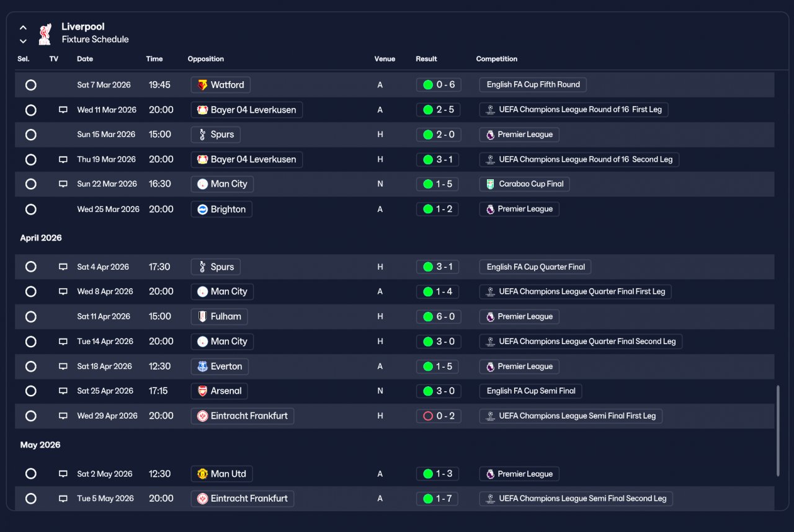
Task: Open the 1 - 7 result at Frankfurt
Action: tap(439, 499)
